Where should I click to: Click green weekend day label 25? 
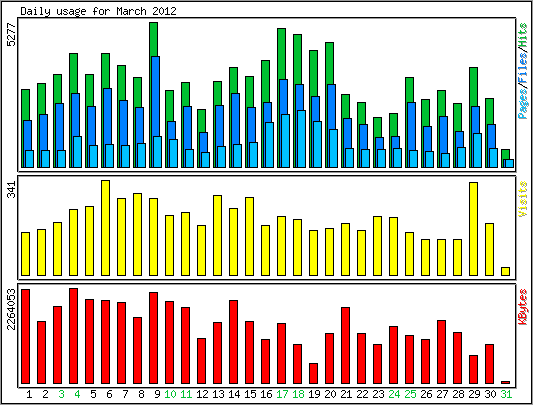tap(410, 394)
